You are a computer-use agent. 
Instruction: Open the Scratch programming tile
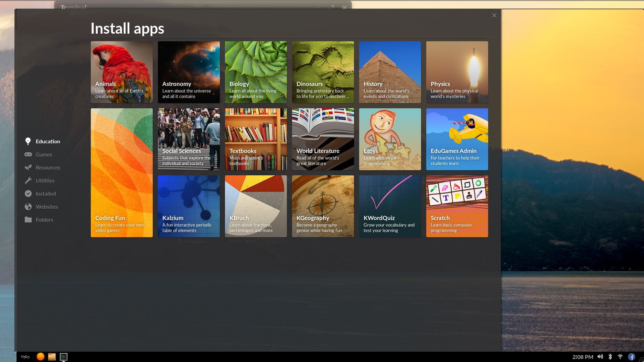pos(457,206)
